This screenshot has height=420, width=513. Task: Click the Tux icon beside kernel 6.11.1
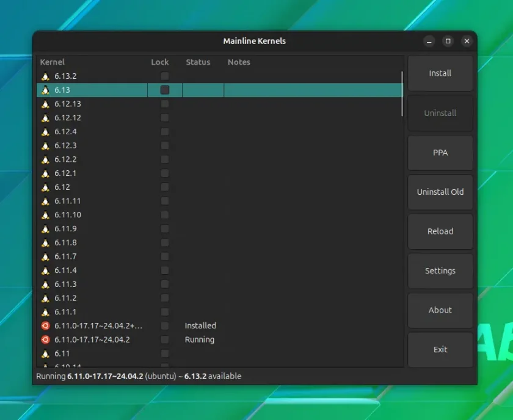pyautogui.click(x=45, y=312)
